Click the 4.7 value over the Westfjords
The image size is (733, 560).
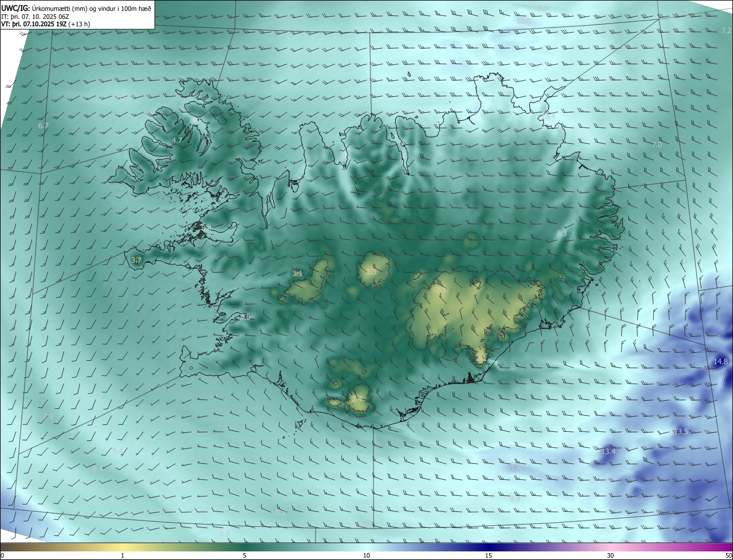(x=177, y=140)
